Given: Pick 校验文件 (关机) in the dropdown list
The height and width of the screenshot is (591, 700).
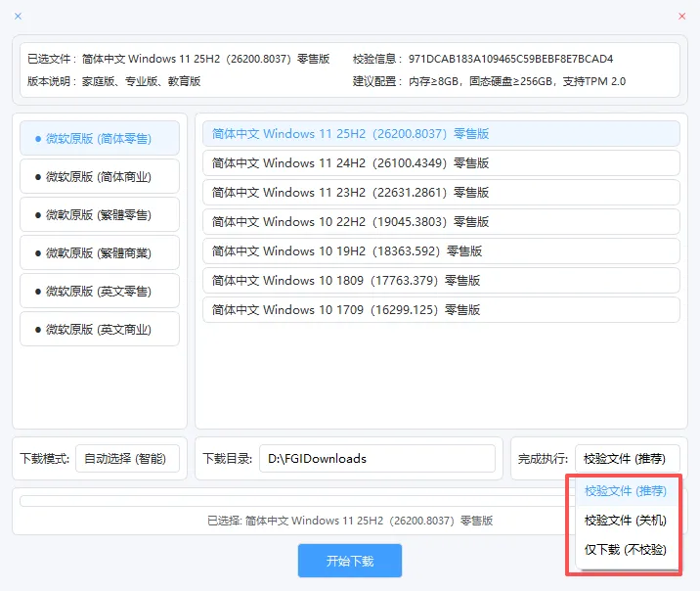Looking at the screenshot, I should pos(627,521).
